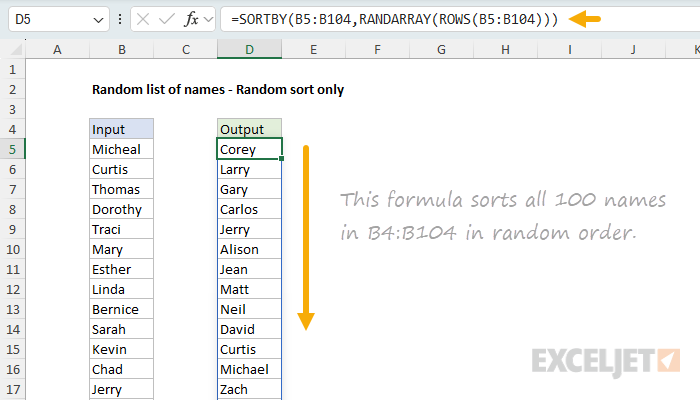This screenshot has height=400, width=700.
Task: Confirm entry with the checkmark icon
Action: [x=167, y=19]
